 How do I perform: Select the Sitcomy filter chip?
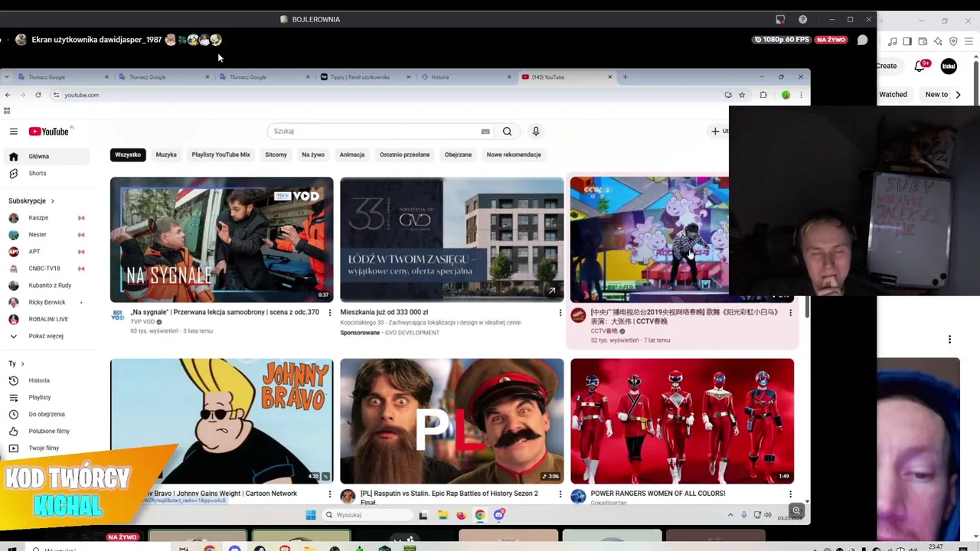point(276,155)
